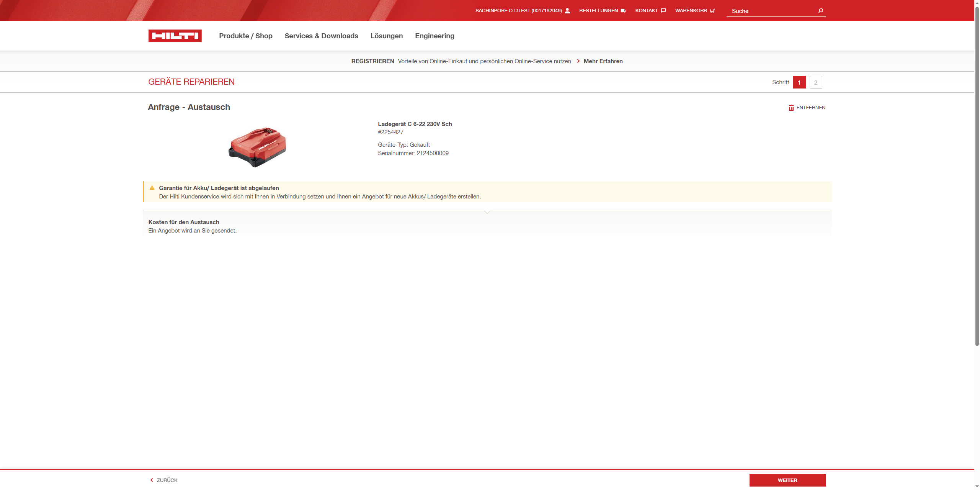The width and height of the screenshot is (980, 490).
Task: Click the Warenkorb cart icon
Action: 712,11
